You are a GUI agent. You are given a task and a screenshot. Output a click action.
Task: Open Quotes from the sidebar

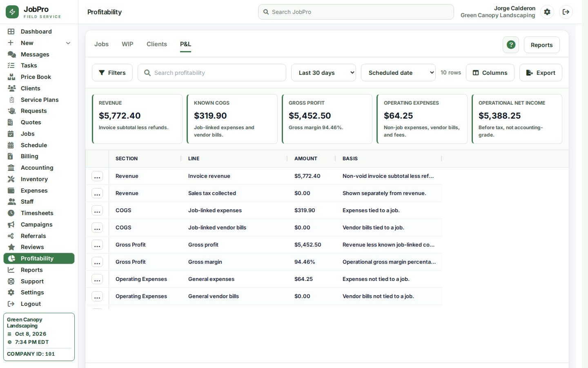(x=39, y=122)
